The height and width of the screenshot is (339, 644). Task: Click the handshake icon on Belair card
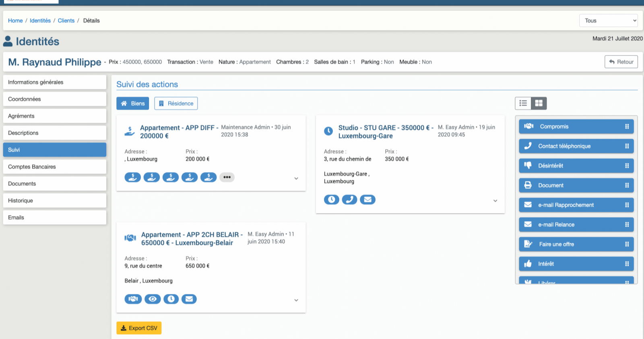[133, 299]
